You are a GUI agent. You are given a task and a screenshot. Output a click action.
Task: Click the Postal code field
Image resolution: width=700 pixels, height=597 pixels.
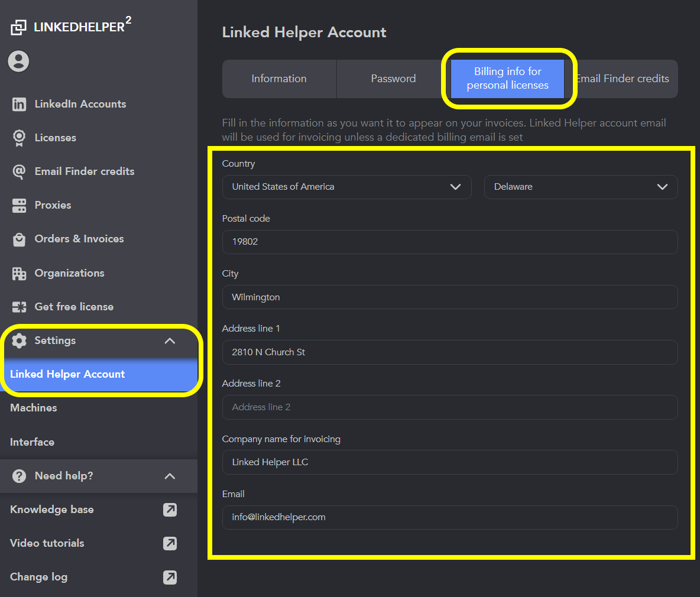[x=450, y=242]
